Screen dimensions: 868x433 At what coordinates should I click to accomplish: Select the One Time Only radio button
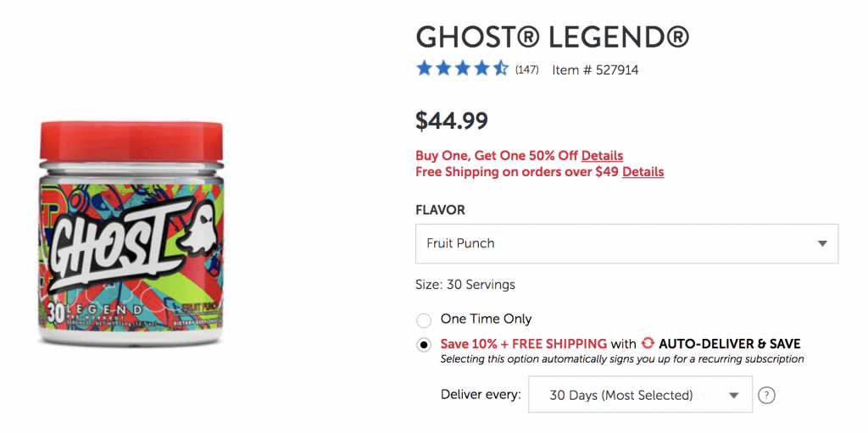coord(424,320)
